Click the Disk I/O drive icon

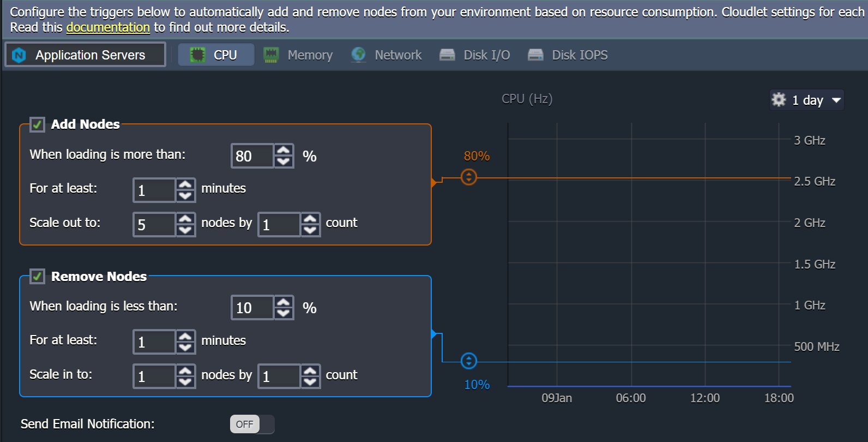click(447, 55)
